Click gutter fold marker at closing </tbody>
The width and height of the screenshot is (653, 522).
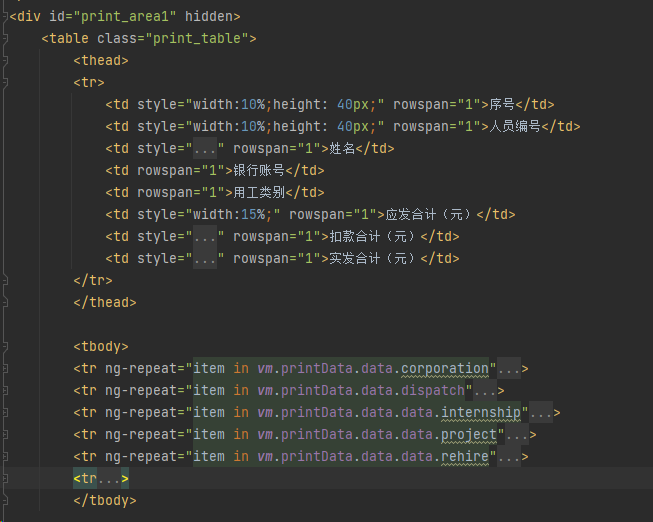pos(5,500)
